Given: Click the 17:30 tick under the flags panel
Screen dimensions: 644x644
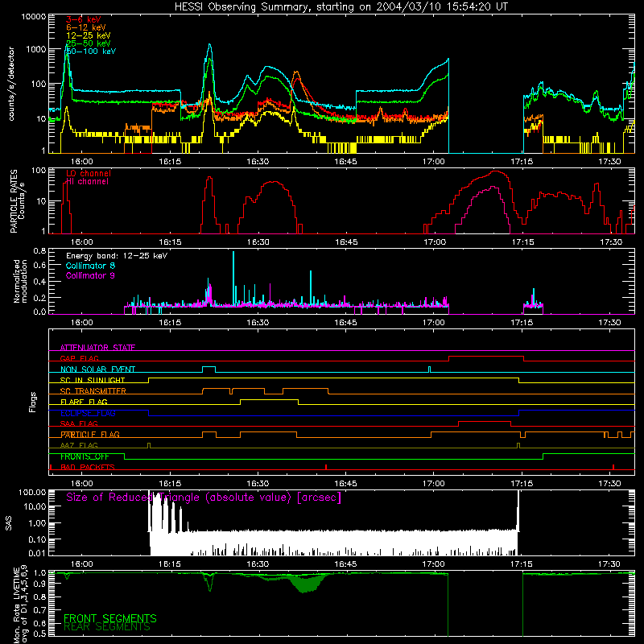Looking at the screenshot, I should (610, 484).
